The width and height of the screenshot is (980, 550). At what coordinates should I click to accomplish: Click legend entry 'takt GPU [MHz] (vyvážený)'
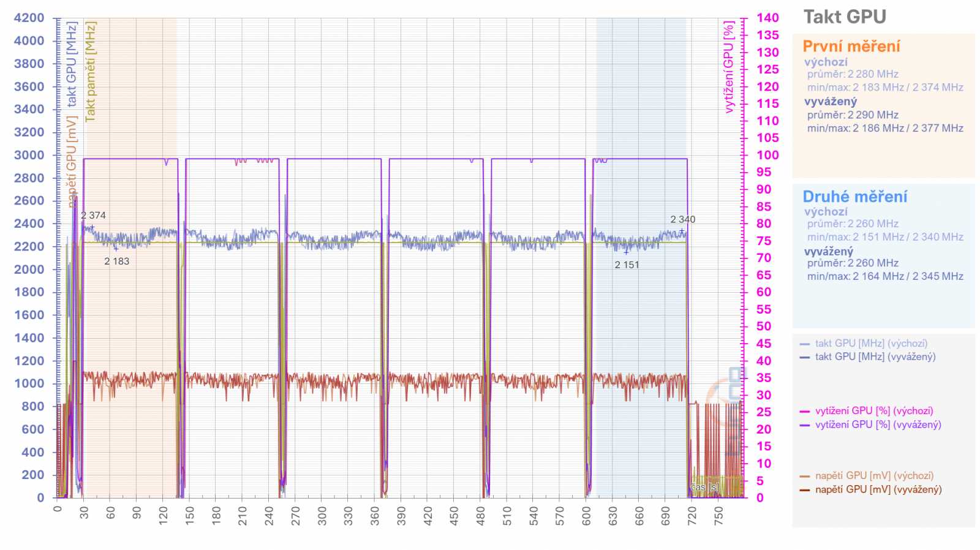point(875,356)
